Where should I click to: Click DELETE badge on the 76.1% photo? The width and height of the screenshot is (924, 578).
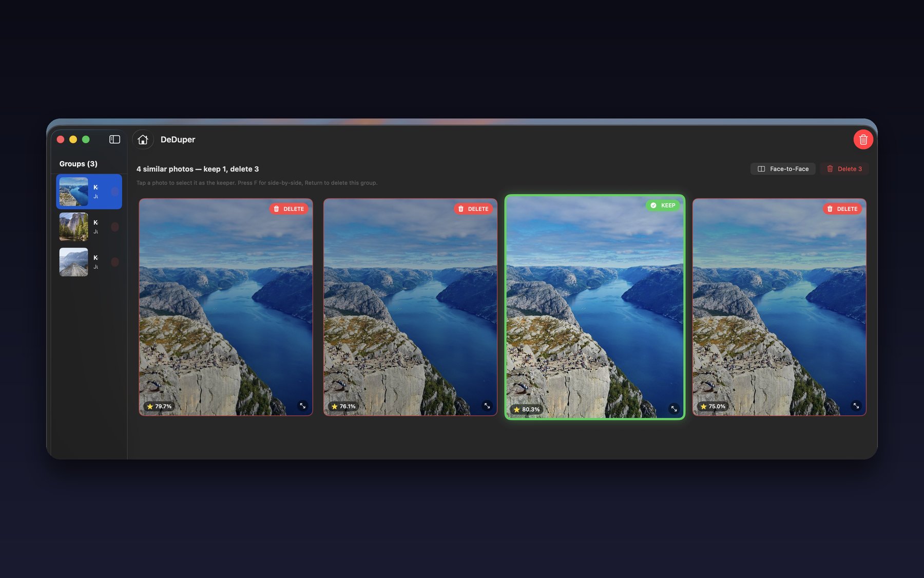(473, 209)
